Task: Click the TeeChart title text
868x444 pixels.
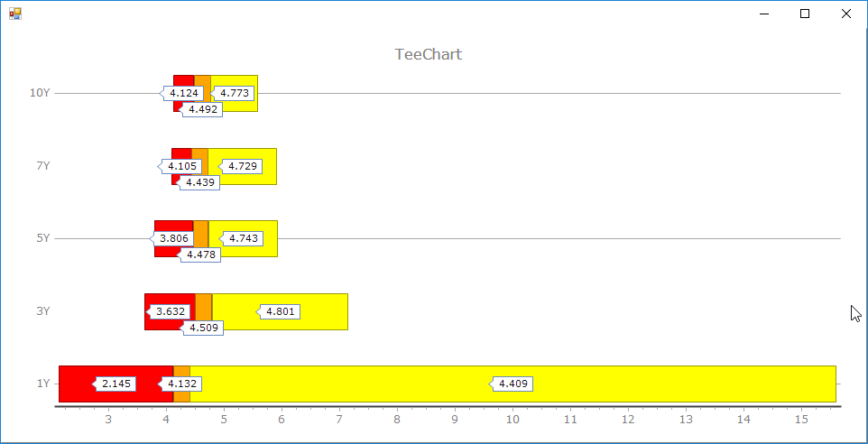Action: [429, 54]
